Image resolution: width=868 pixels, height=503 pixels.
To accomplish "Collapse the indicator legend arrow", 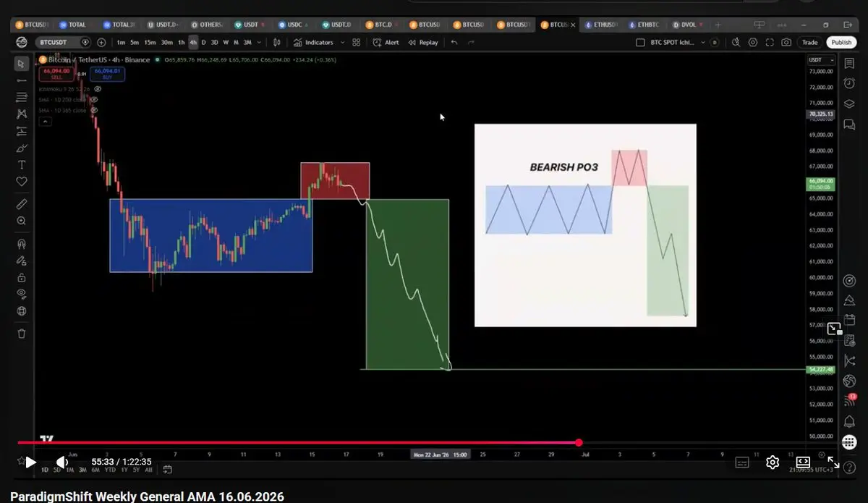I will pyautogui.click(x=46, y=122).
